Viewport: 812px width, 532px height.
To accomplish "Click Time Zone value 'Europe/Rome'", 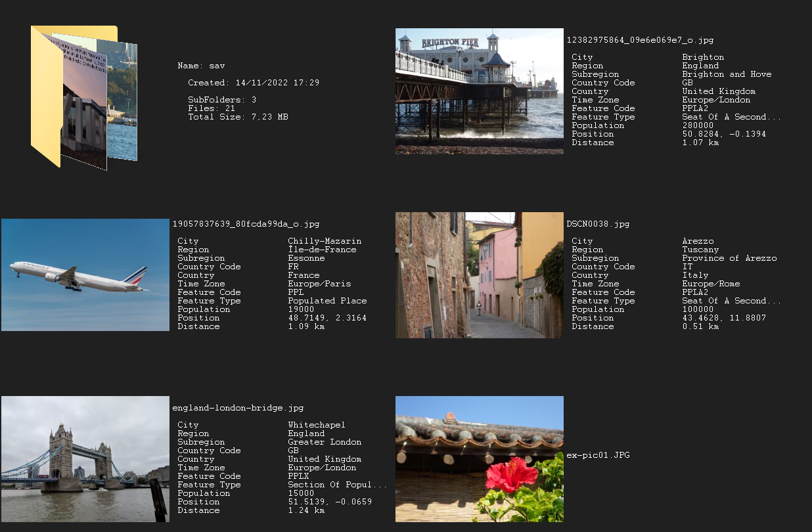I will [x=711, y=284].
